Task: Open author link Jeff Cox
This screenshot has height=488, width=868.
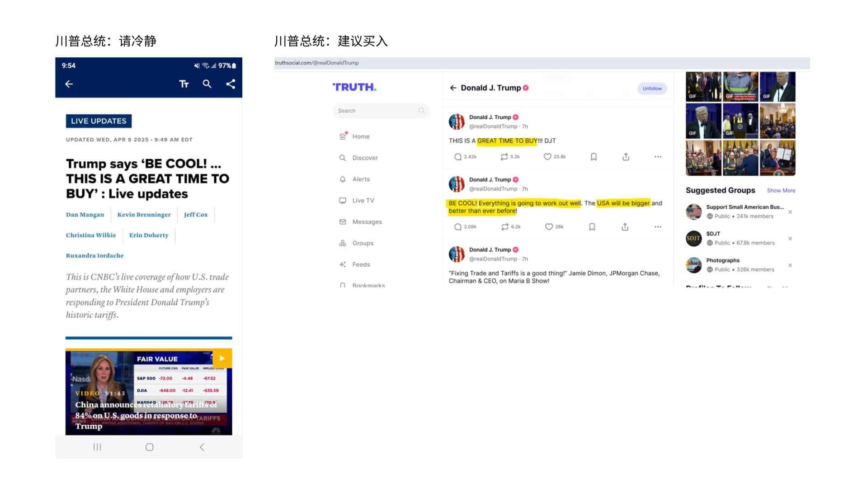Action: (196, 215)
